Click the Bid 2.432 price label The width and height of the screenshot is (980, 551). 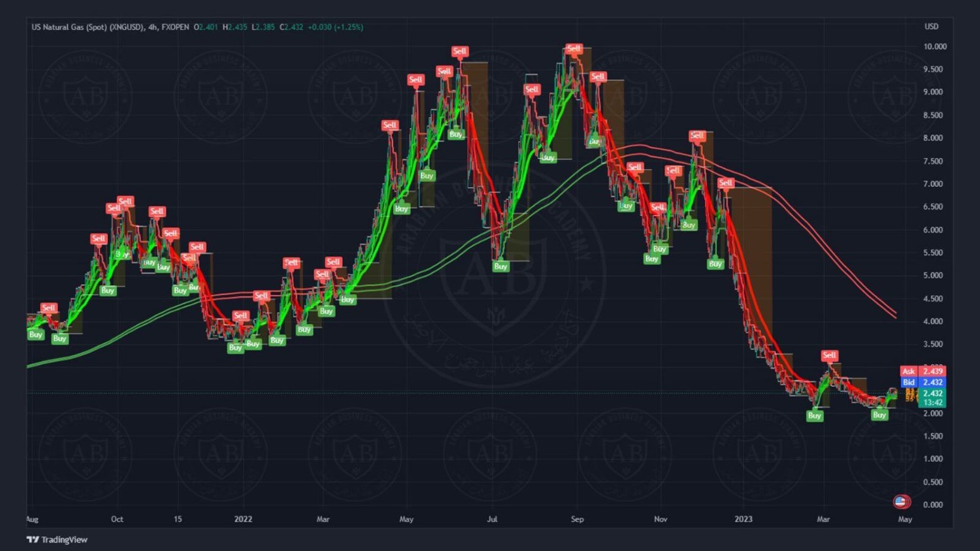[x=923, y=382]
